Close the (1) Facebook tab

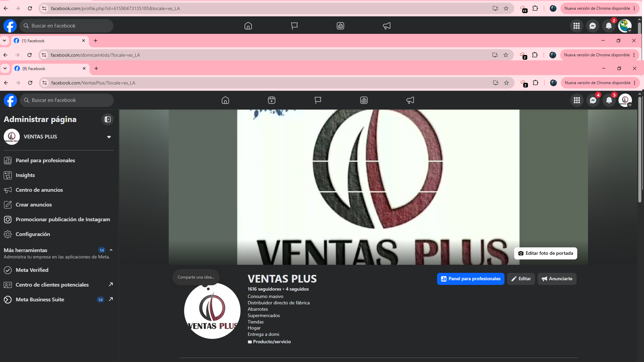(x=84, y=41)
